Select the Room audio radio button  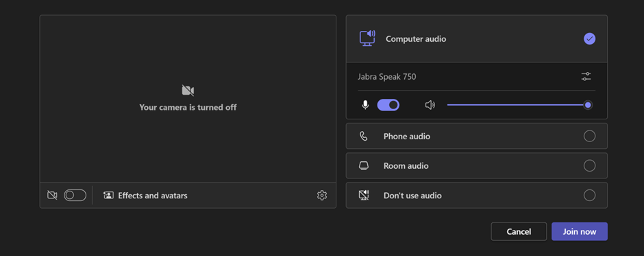589,165
